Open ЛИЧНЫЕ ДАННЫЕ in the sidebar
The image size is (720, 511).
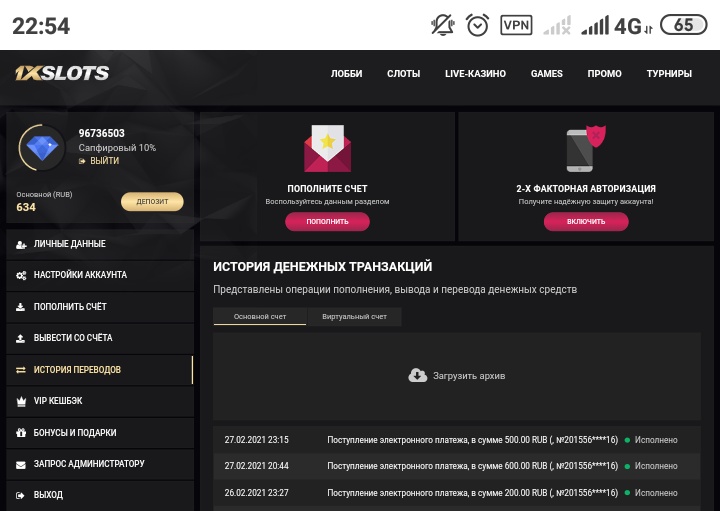pyautogui.click(x=100, y=244)
